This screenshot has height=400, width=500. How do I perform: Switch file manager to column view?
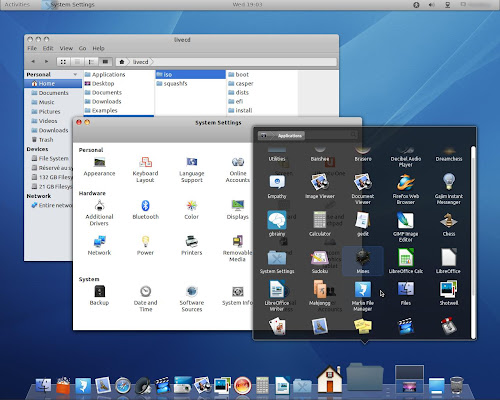click(105, 62)
